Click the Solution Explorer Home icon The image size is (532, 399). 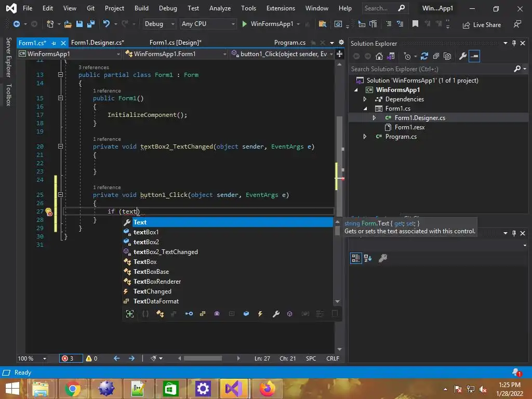click(x=379, y=56)
